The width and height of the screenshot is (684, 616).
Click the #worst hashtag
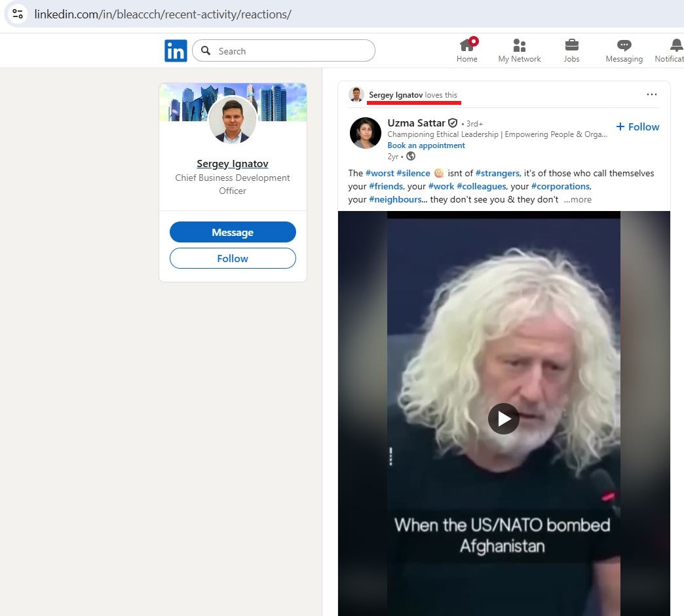(379, 173)
